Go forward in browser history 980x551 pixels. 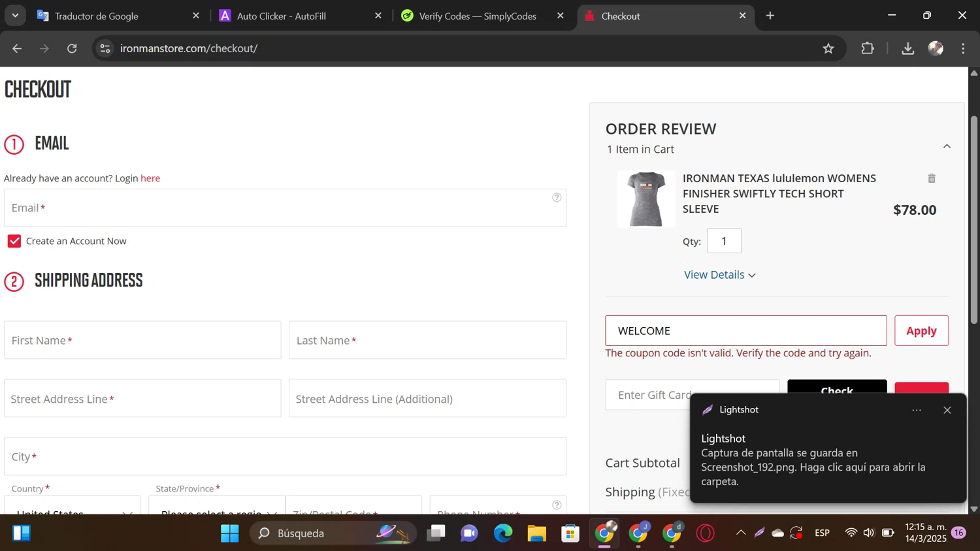click(44, 48)
